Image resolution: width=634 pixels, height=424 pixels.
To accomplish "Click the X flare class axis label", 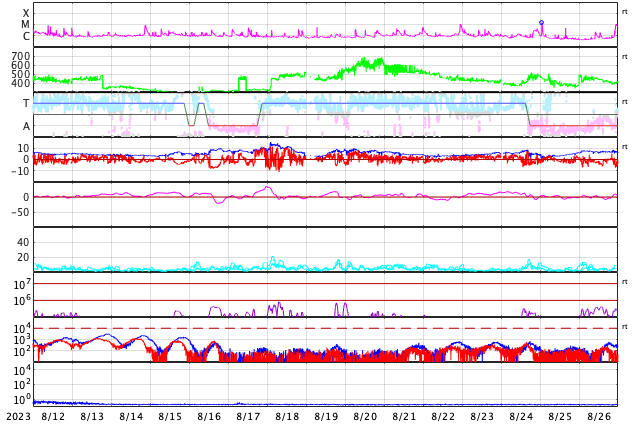I will point(26,13).
